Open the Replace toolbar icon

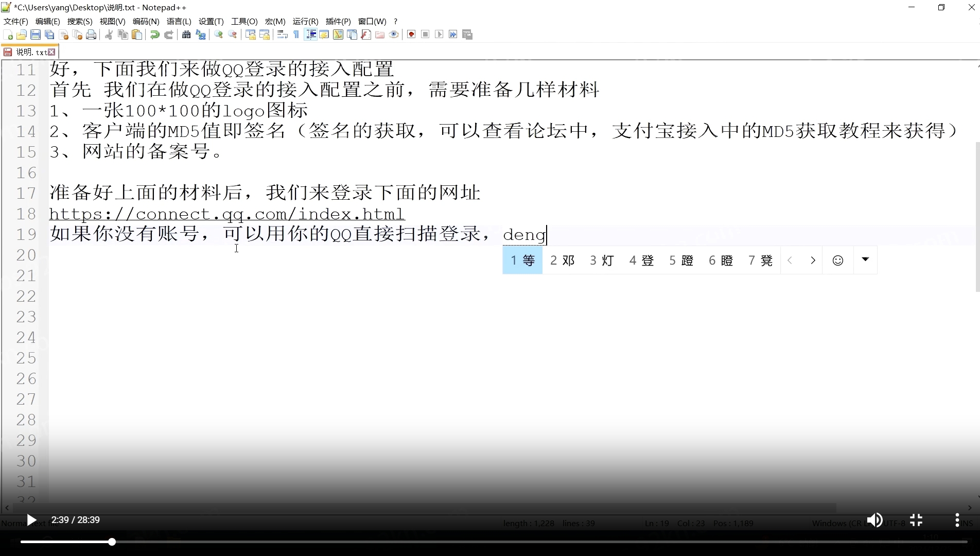pyautogui.click(x=201, y=34)
